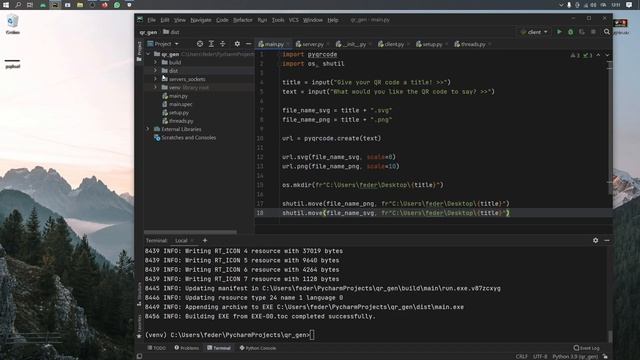Screen dimensions: 640x360
Task: Run with coverage icon in toolbar
Action: tap(582, 32)
